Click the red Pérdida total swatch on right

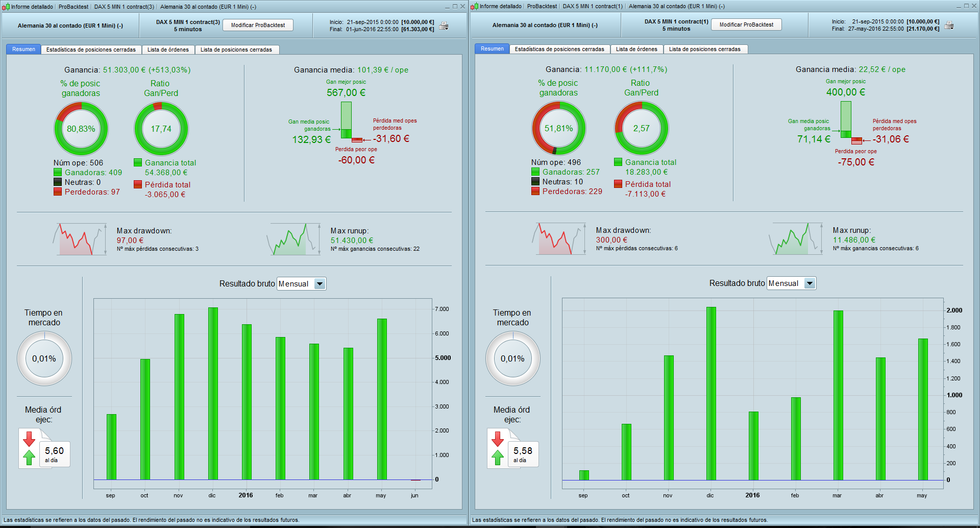pos(618,184)
